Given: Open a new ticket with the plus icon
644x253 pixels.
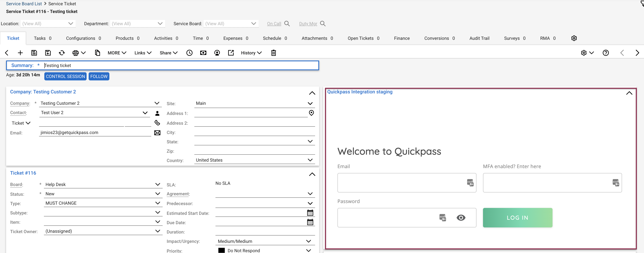Looking at the screenshot, I should pos(20,53).
